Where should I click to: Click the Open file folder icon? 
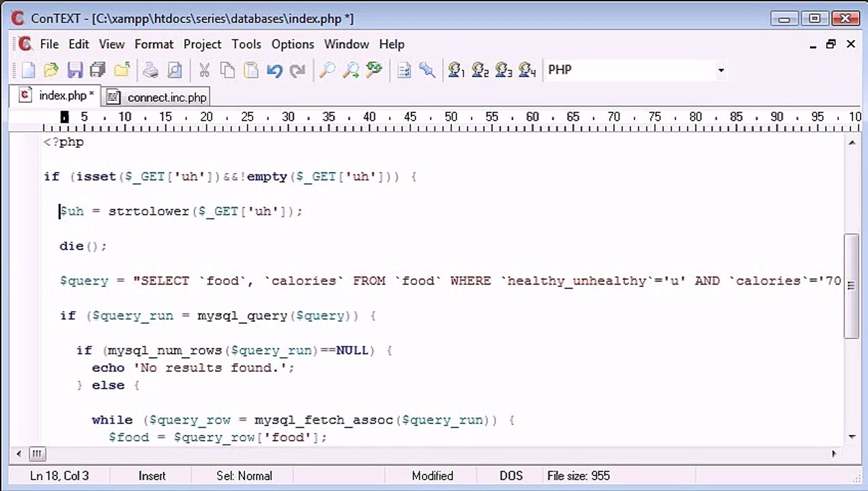click(x=51, y=70)
